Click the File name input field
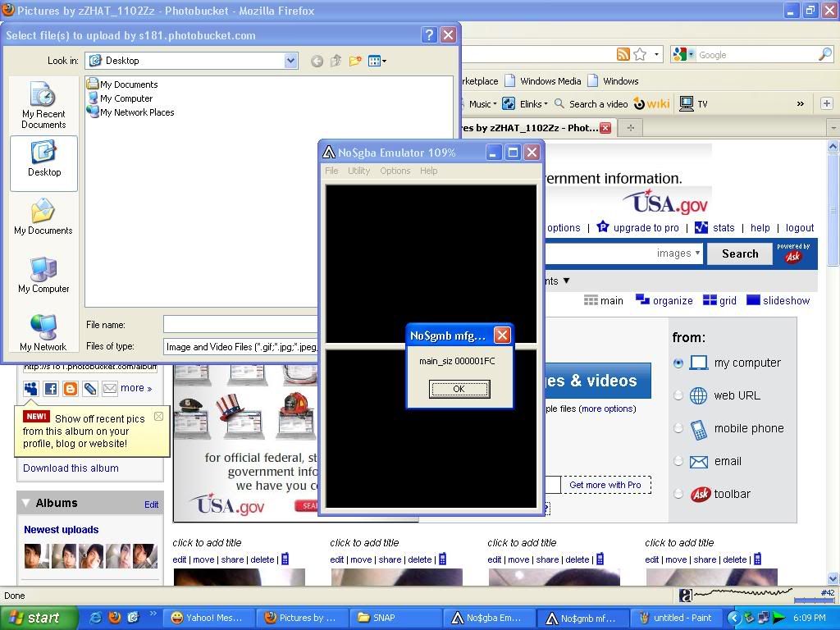840x630 pixels. (240, 324)
